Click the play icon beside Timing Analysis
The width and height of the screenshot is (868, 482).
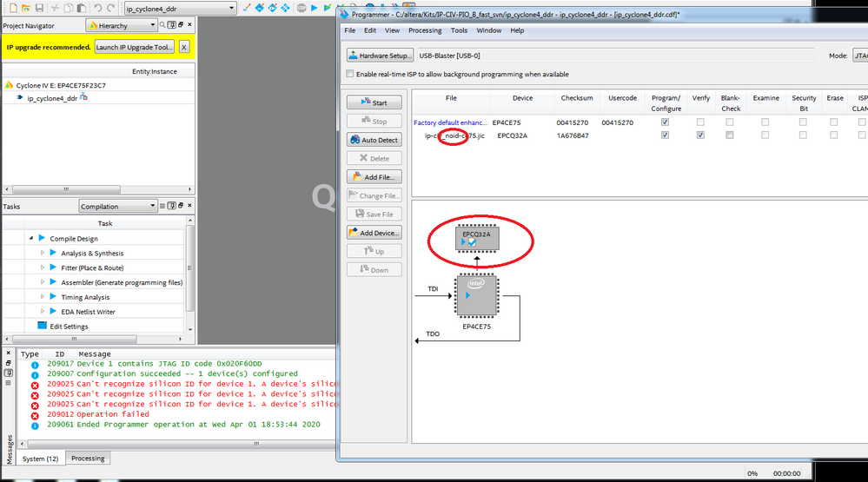[53, 297]
